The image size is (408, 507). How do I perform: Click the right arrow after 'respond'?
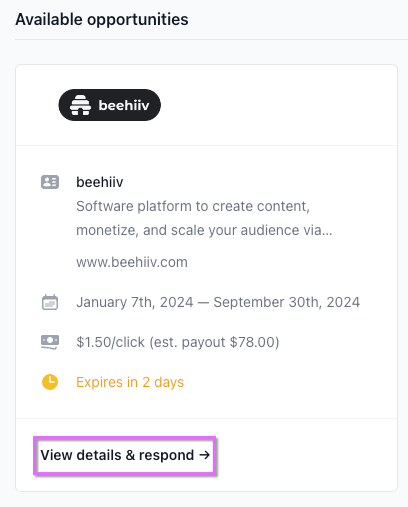(x=204, y=455)
